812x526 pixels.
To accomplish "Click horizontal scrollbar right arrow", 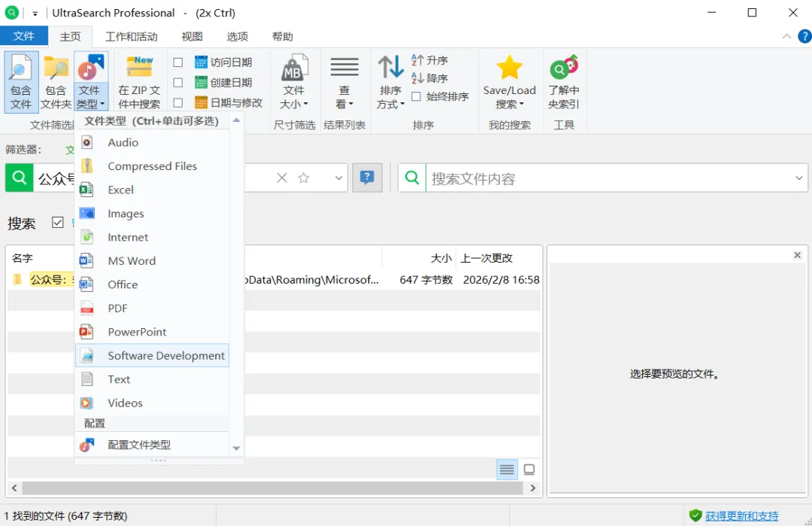I will (533, 488).
